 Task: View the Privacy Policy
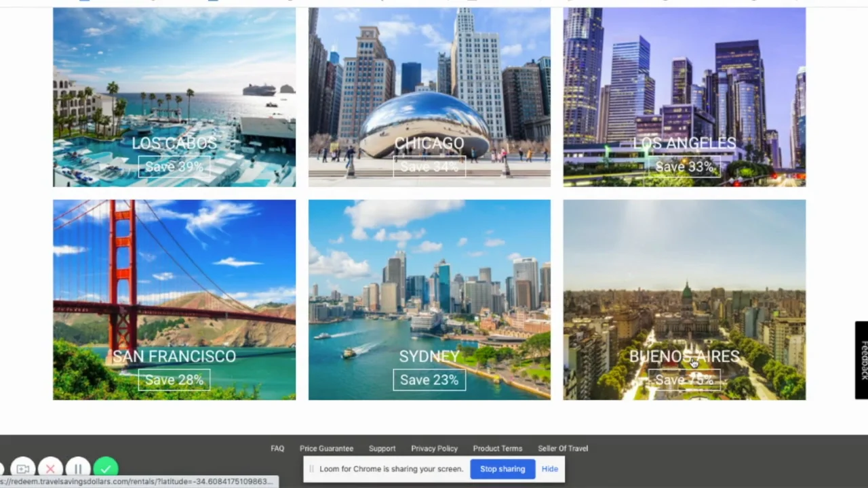(434, 448)
